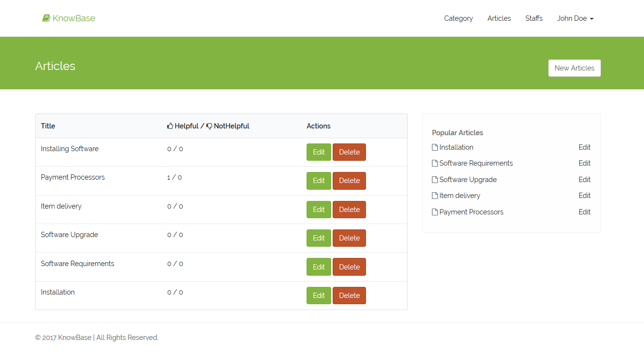The height and width of the screenshot is (353, 644).
Task: Edit the Installing Software article
Action: pos(319,152)
